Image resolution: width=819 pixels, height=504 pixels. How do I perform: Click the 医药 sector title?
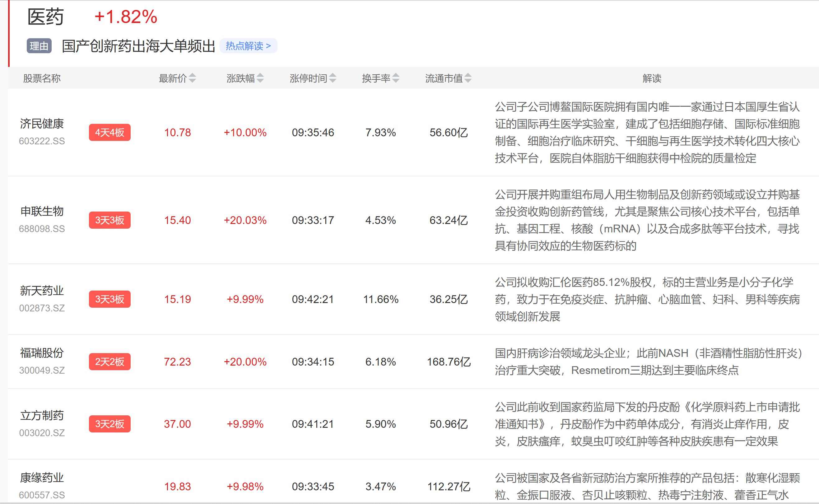click(x=45, y=17)
